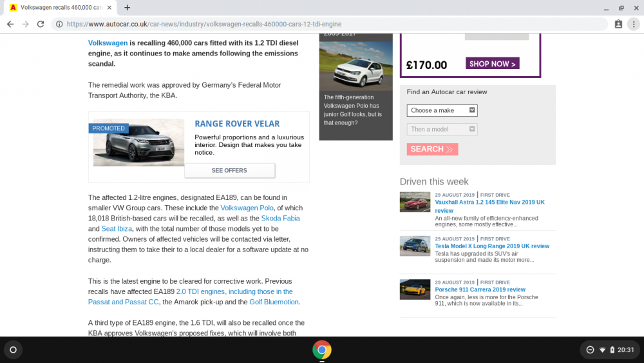
Task: Expand the Then a model dropdown
Action: click(442, 129)
